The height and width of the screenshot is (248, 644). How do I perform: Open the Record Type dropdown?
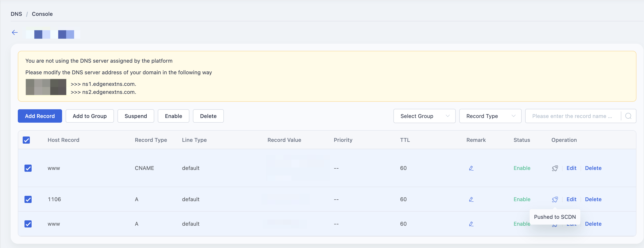click(490, 116)
